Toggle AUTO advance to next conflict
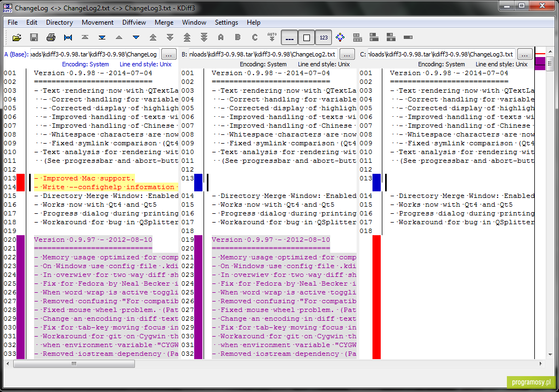Screen dimensions: 559x392 [272, 37]
